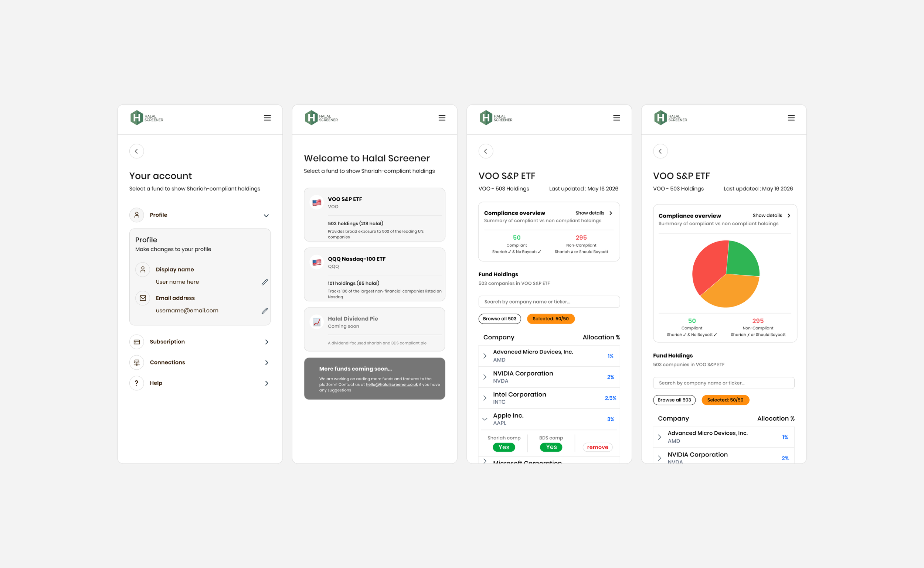Click chart icon on Halal Dividend Pie card
This screenshot has width=924, height=568.
317,322
